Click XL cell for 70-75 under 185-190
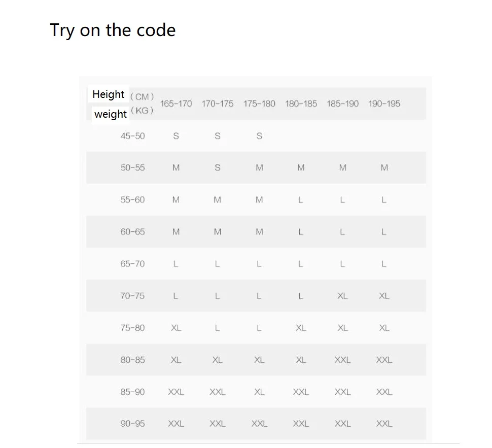 [x=343, y=296]
